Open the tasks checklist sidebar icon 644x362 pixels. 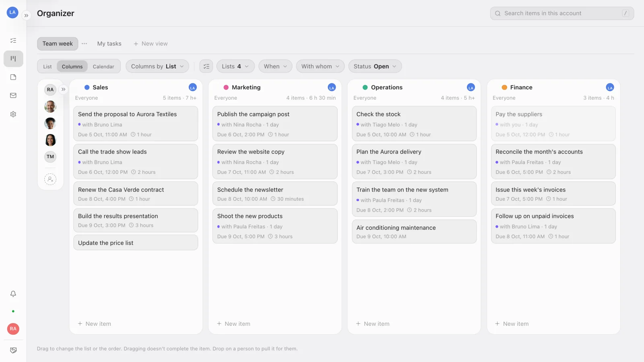tap(13, 40)
